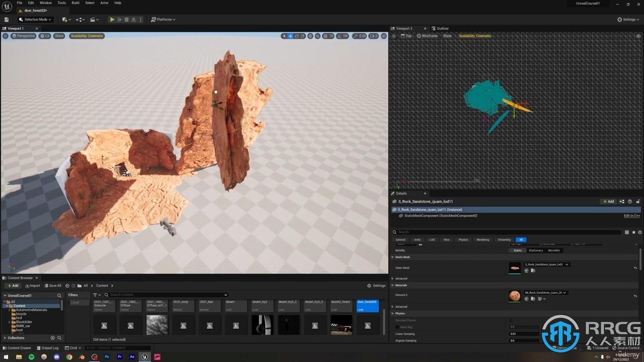Screen dimensions: 644x362
Task: Click the Play in editor green button
Action: [112, 20]
